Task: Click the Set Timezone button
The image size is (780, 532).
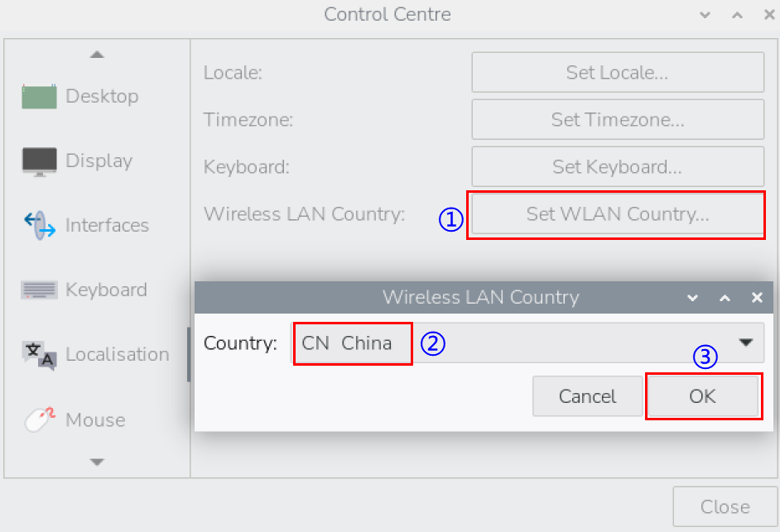Action: pos(617,120)
